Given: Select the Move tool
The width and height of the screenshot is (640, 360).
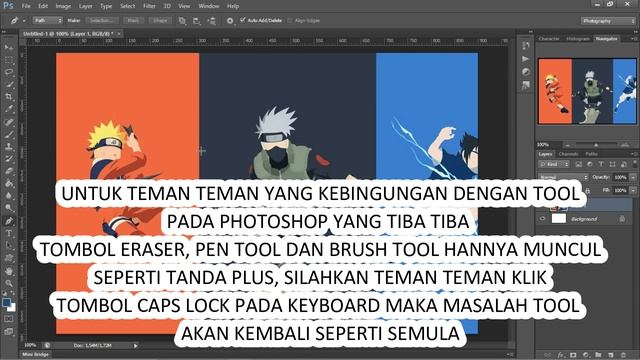Looking at the screenshot, I should [x=9, y=48].
